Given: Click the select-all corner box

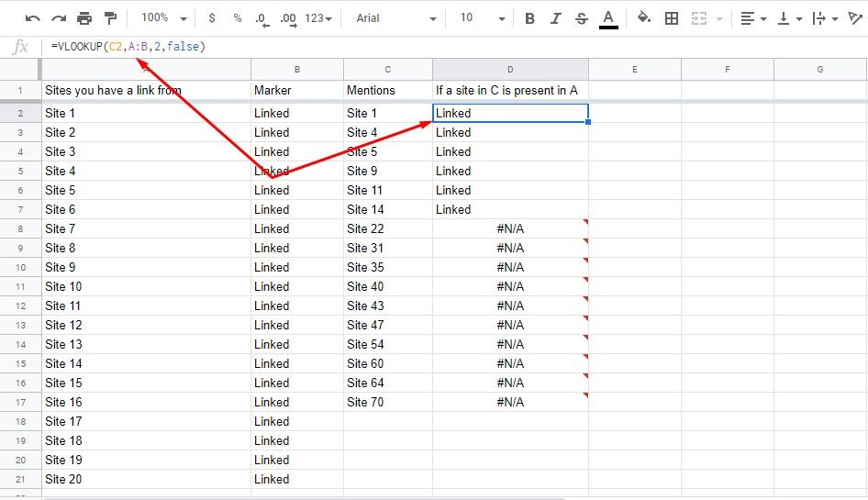Looking at the screenshot, I should [x=20, y=69].
